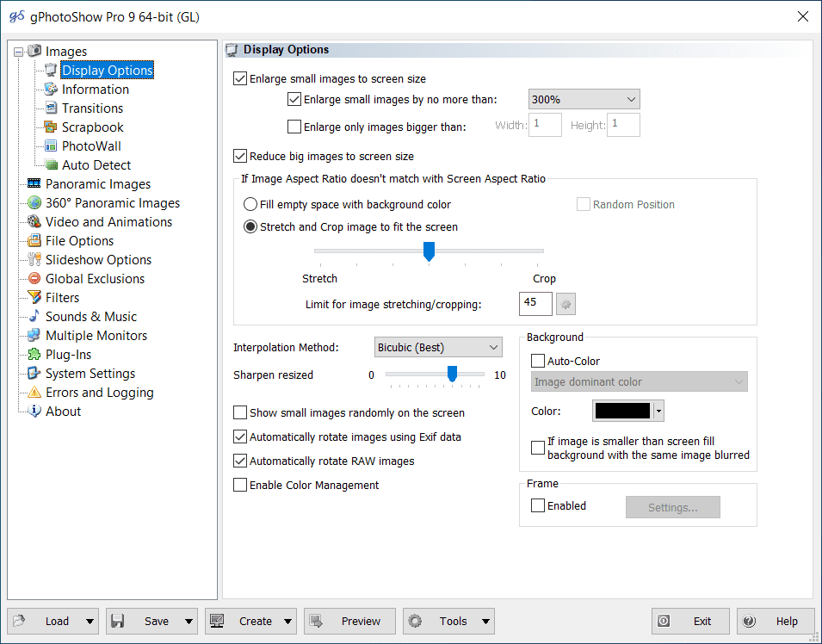Open the Interpolation Method dropdown
Screen dimensions: 822x644
pos(438,347)
